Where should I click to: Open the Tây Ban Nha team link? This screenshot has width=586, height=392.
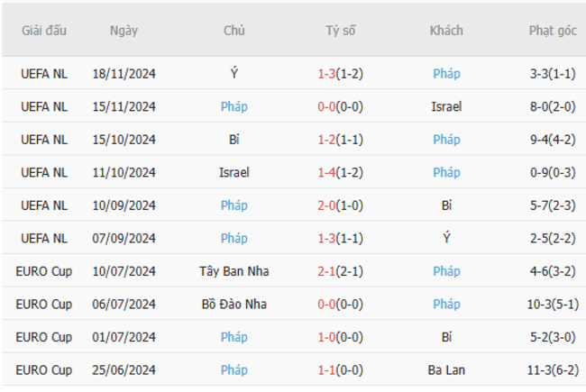point(233,271)
